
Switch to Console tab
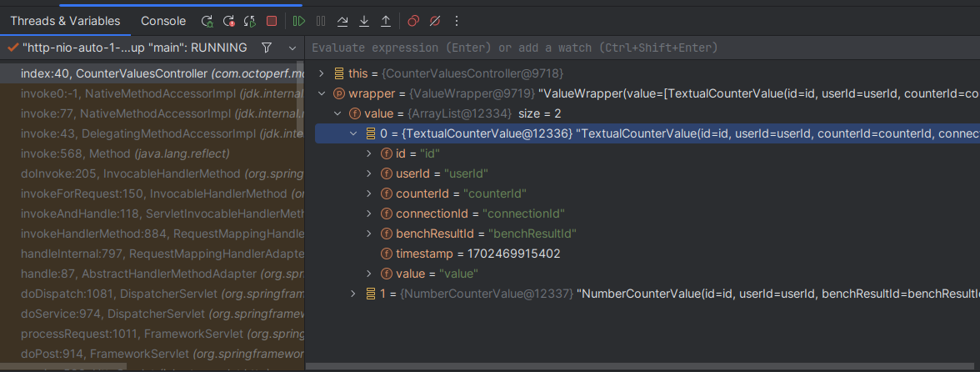[163, 21]
